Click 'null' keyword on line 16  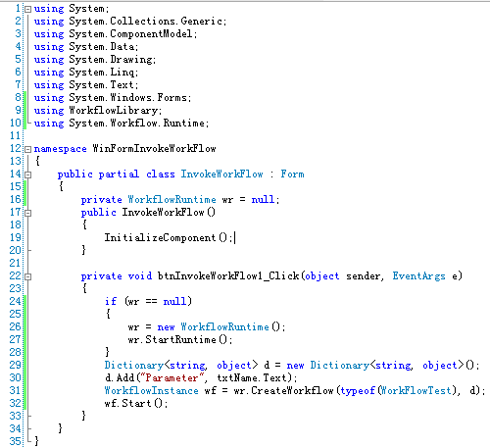point(263,200)
